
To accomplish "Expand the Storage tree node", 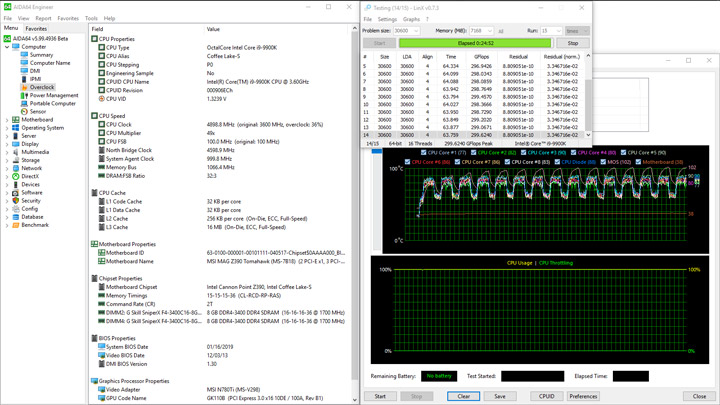I will (x=7, y=160).
